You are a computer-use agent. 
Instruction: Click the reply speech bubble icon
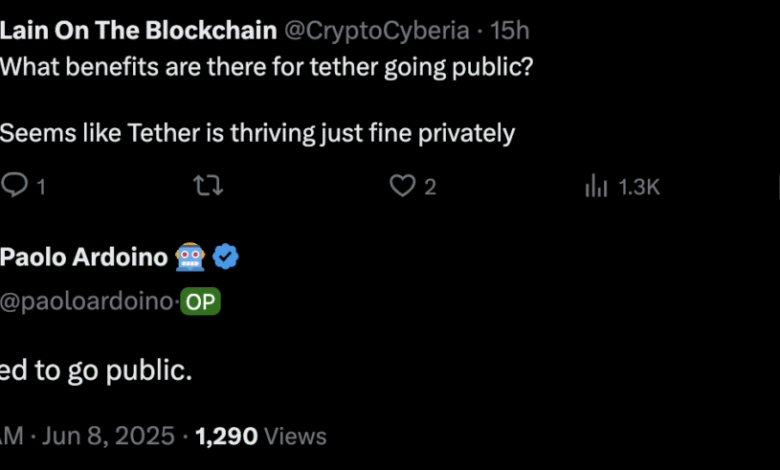pos(14,186)
